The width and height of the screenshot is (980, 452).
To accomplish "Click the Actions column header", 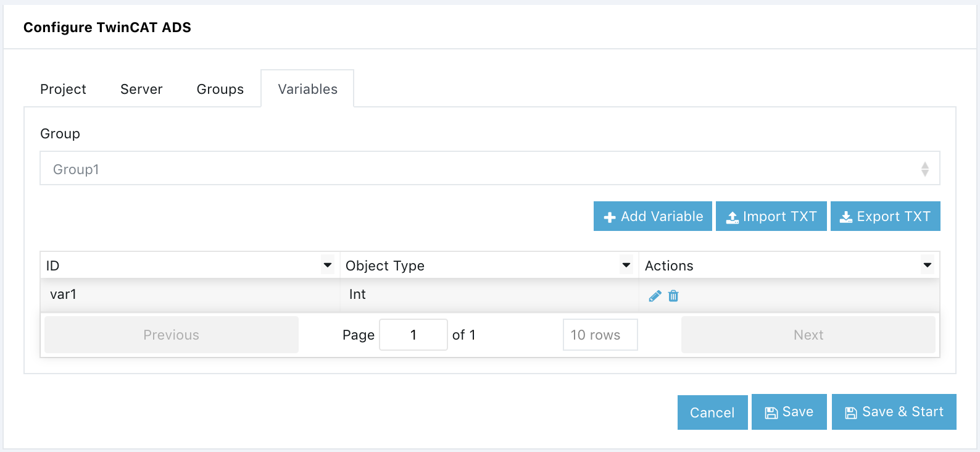I will (x=789, y=266).
